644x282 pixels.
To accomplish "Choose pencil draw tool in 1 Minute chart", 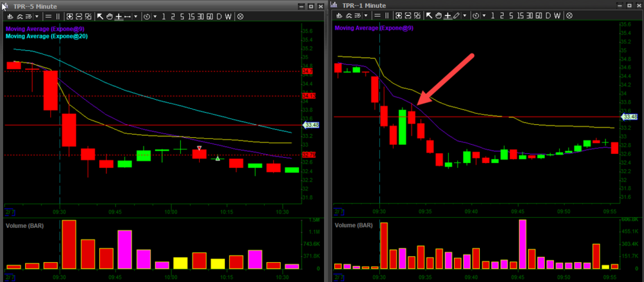I will pyautogui.click(x=456, y=16).
